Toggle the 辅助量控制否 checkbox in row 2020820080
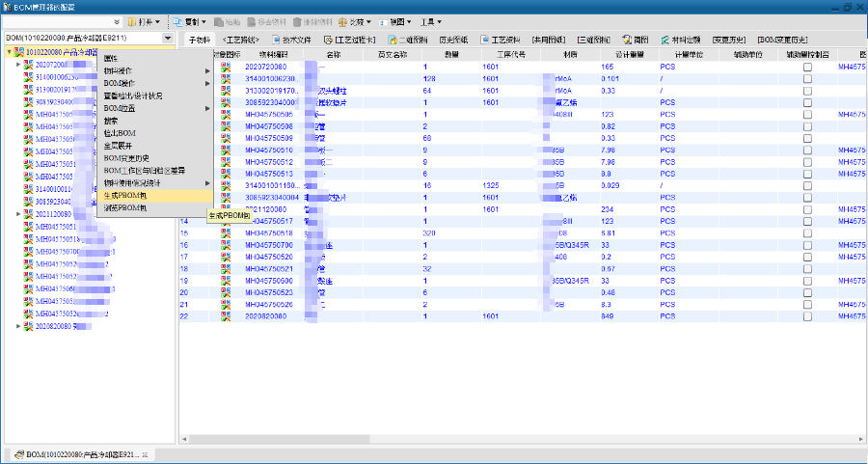 coord(807,315)
